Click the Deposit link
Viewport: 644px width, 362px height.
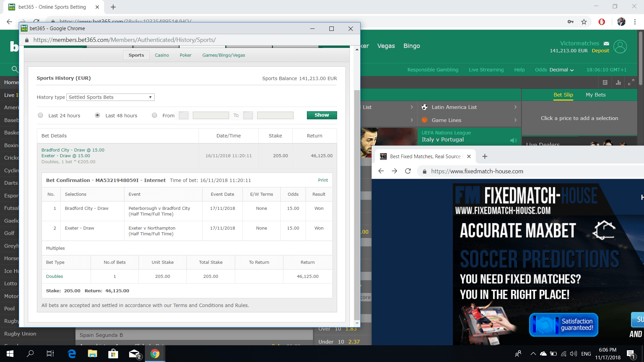pyautogui.click(x=600, y=51)
